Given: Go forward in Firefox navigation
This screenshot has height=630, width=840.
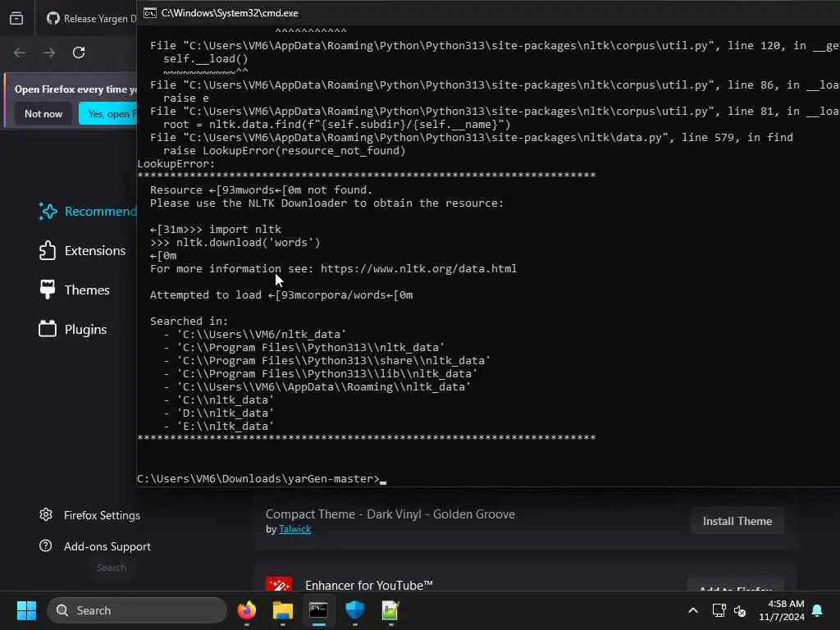Looking at the screenshot, I should coord(49,52).
